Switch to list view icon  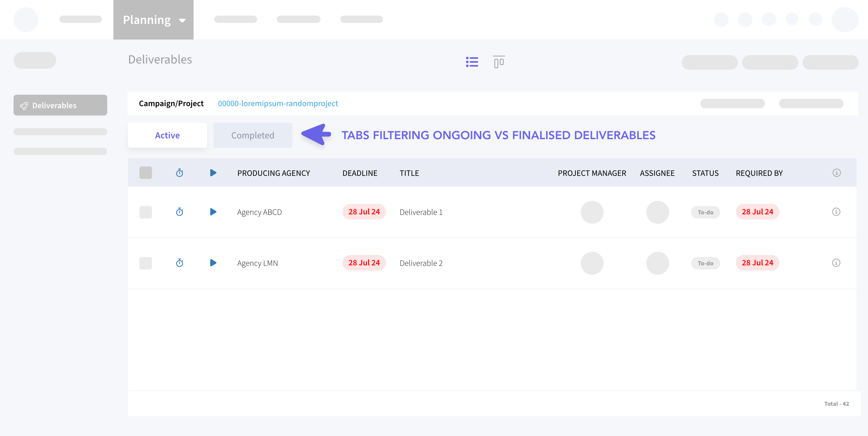pos(472,62)
